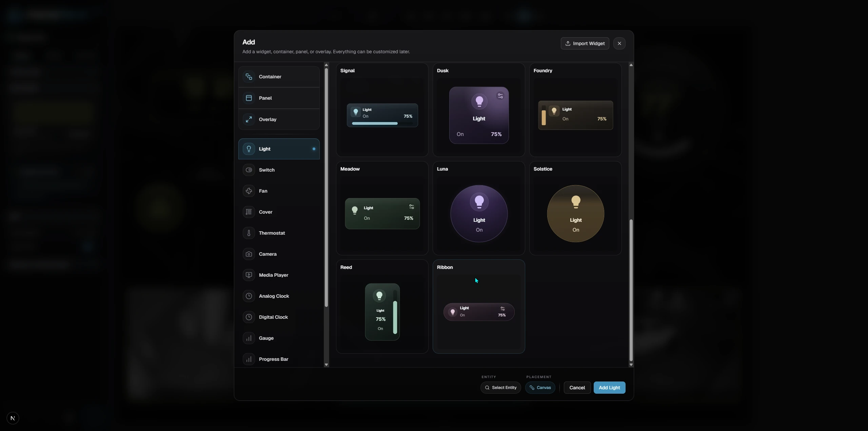
Task: Select the Reed vertical light style
Action: click(x=382, y=307)
